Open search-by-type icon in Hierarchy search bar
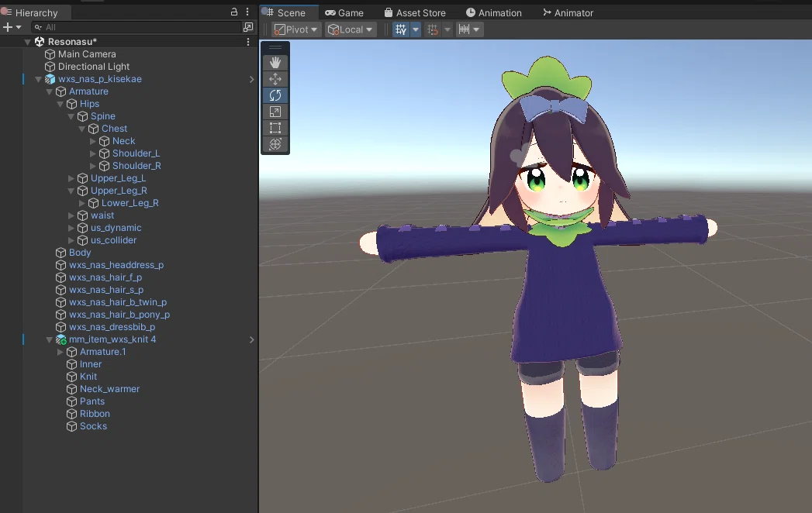Image resolution: width=812 pixels, height=513 pixels. click(248, 27)
